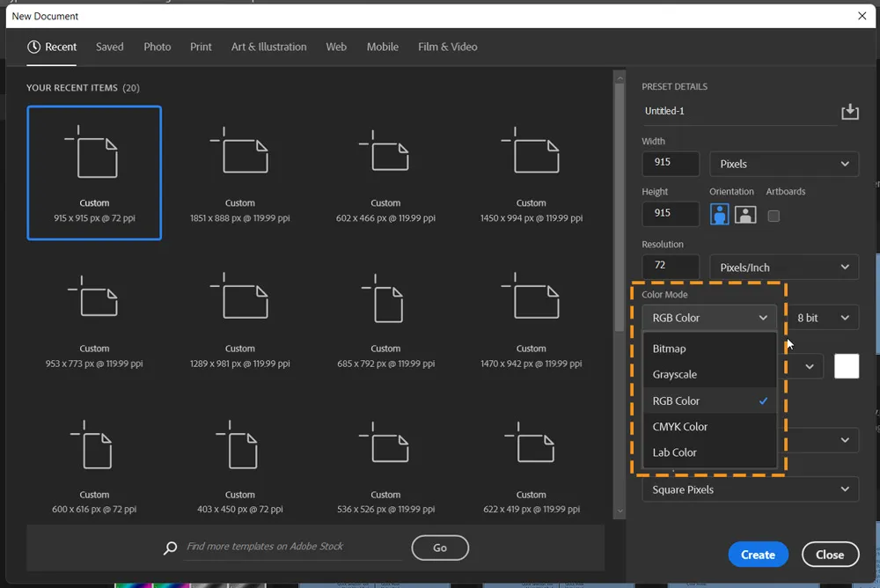Click the white background contents color swatch

(x=846, y=366)
